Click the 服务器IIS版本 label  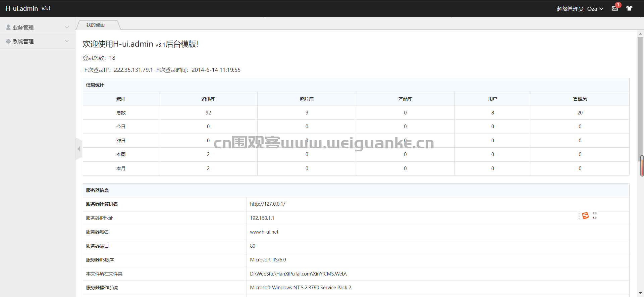[100, 260]
